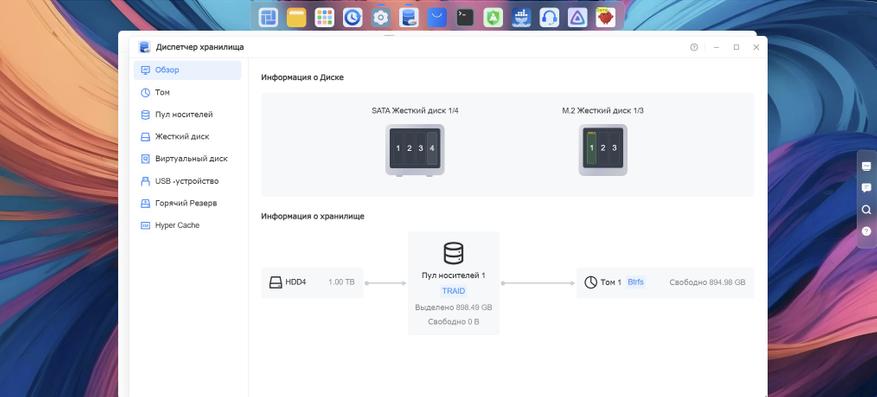This screenshot has width=877, height=397.
Task: Go to Пул носителей in sidebar
Action: coord(187,115)
